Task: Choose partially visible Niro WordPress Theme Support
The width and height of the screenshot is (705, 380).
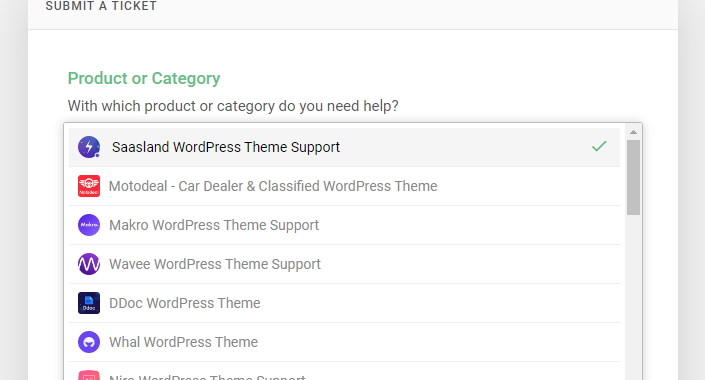Action: point(344,371)
